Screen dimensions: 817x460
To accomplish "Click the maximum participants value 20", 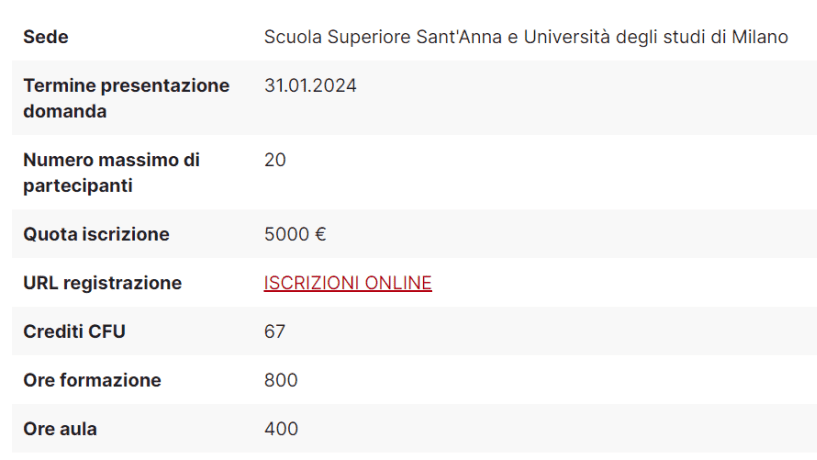I will (275, 160).
